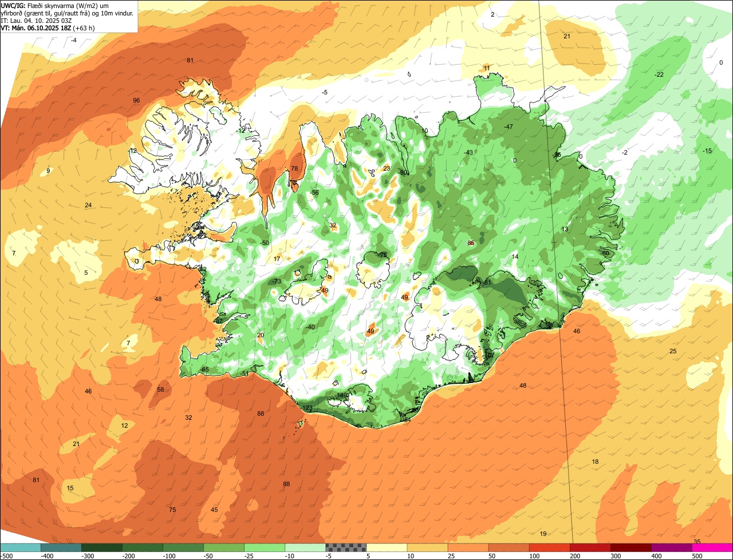Click the '-300' legend tick label

click(x=88, y=556)
